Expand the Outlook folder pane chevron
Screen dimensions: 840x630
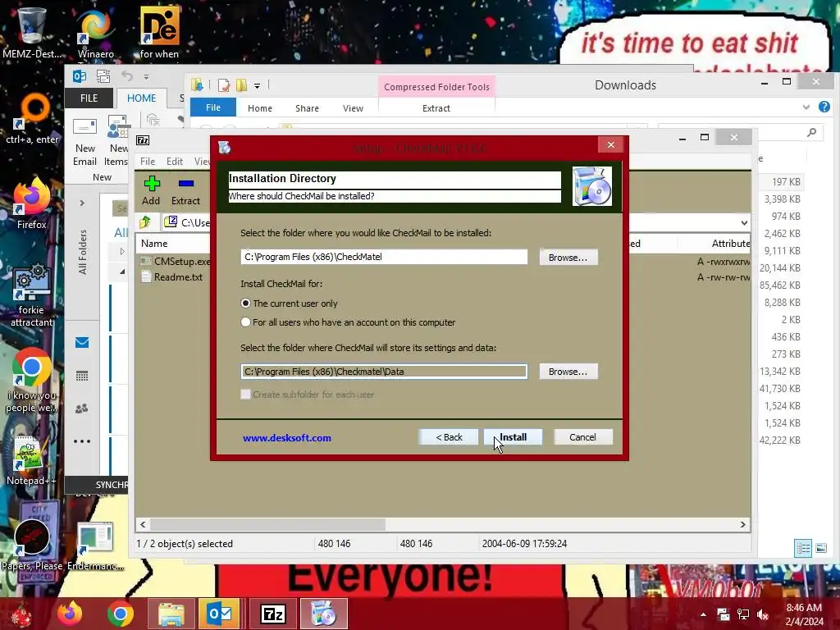(82, 203)
